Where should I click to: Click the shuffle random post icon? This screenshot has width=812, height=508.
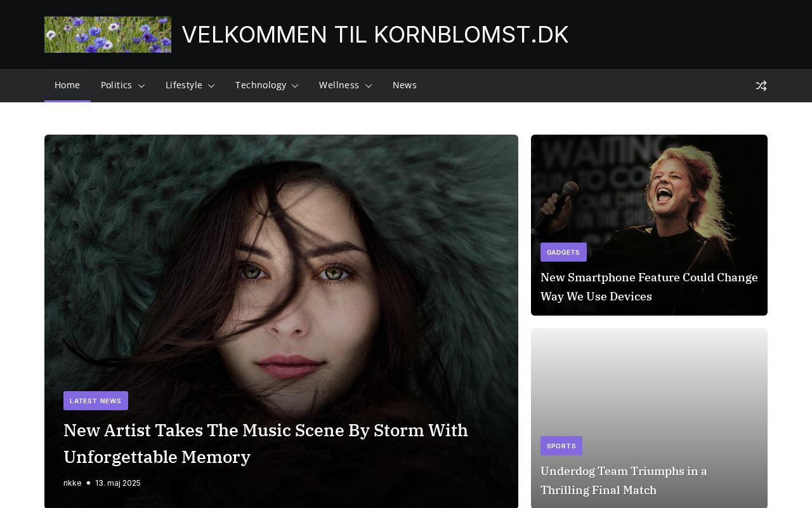(761, 86)
